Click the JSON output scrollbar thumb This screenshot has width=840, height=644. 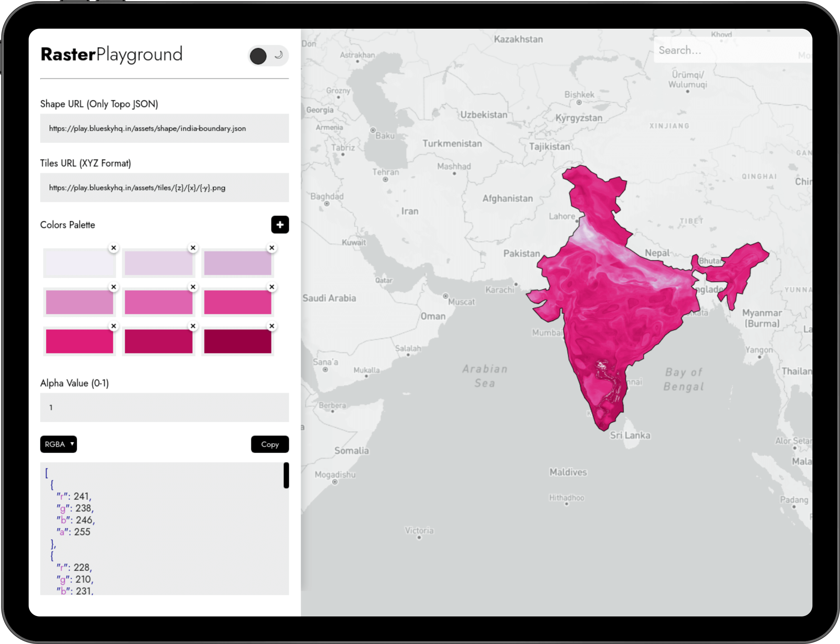(286, 475)
